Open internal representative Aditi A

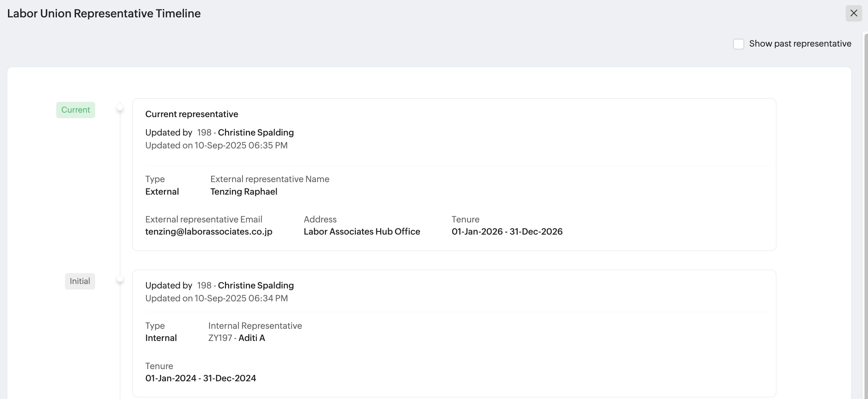point(251,338)
